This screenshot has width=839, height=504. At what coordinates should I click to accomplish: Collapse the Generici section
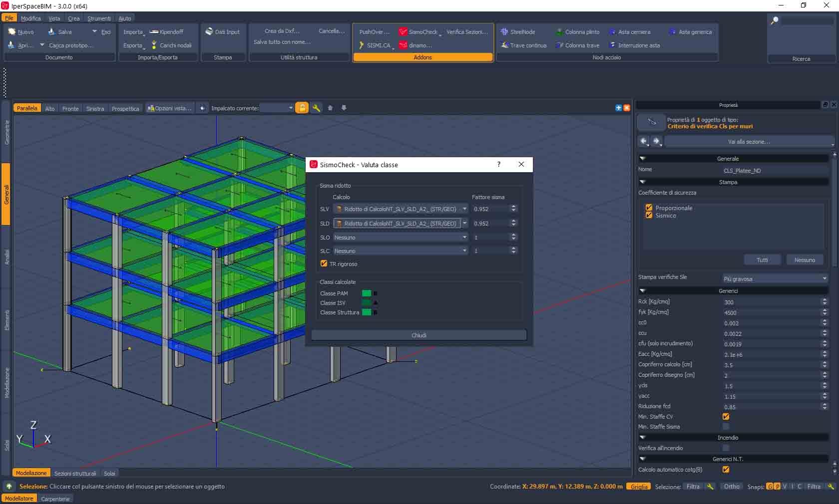click(x=643, y=290)
